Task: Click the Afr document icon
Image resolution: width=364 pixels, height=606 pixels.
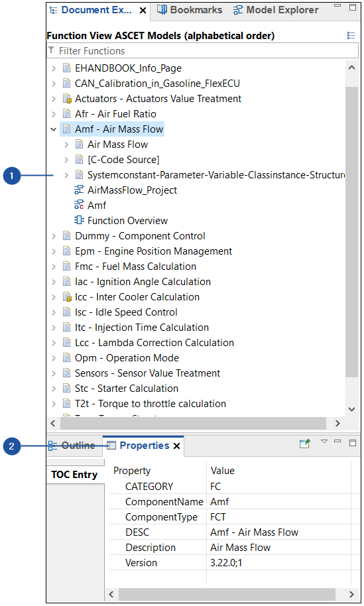Action: [x=67, y=114]
